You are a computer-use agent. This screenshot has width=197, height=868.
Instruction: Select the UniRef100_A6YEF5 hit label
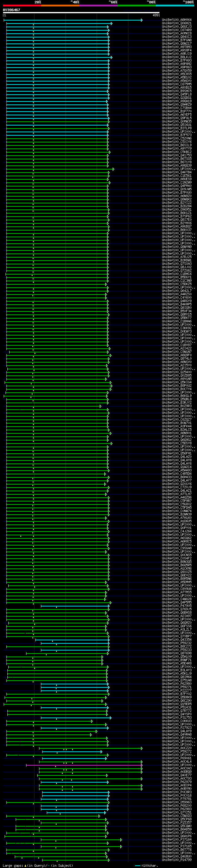pyautogui.click(x=177, y=115)
